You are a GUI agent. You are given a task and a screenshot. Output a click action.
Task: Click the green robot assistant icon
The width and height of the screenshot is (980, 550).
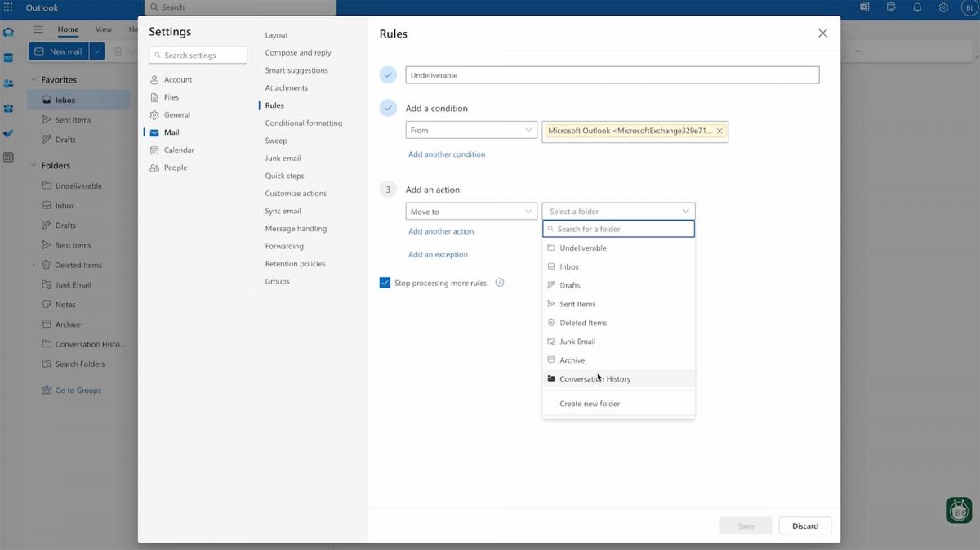pos(959,510)
